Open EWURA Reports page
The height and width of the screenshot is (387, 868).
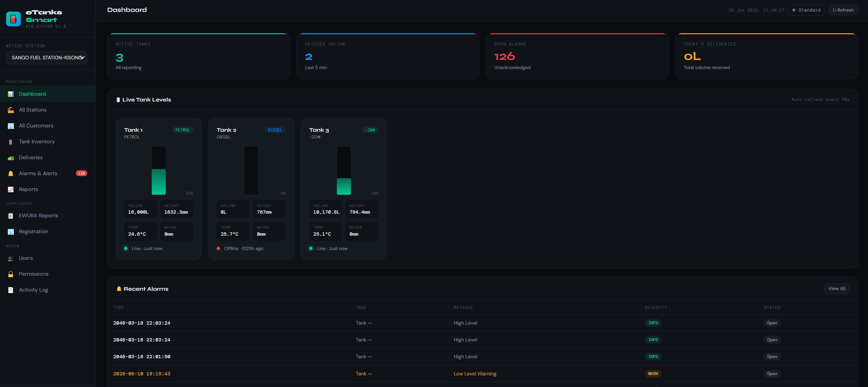(x=48, y=216)
